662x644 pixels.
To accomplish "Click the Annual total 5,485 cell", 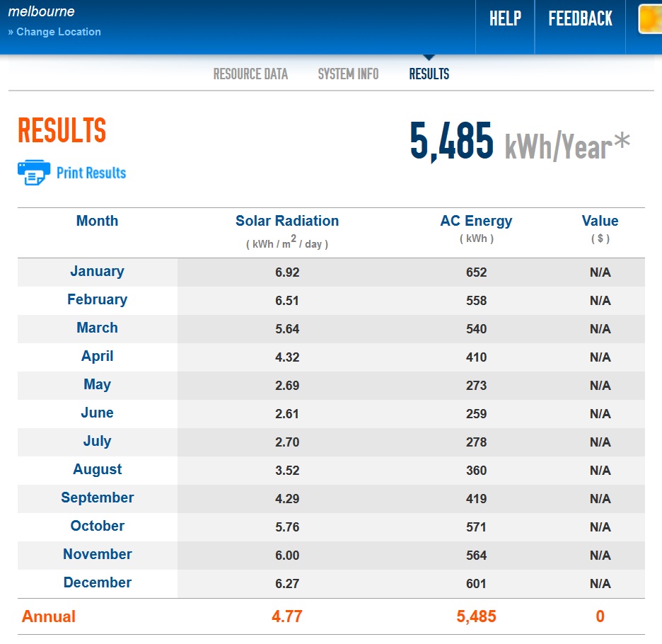I will 476,616.
